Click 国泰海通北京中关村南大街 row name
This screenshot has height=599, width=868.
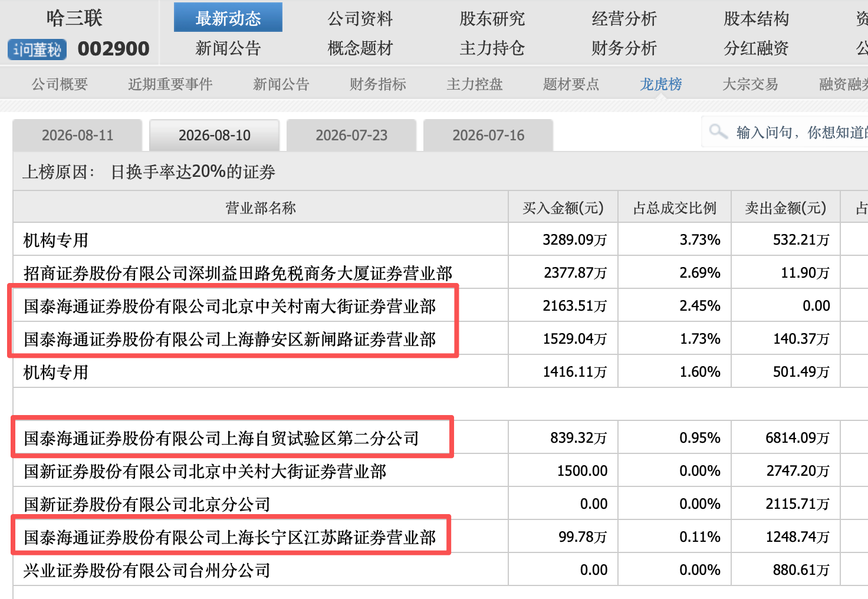point(229,306)
